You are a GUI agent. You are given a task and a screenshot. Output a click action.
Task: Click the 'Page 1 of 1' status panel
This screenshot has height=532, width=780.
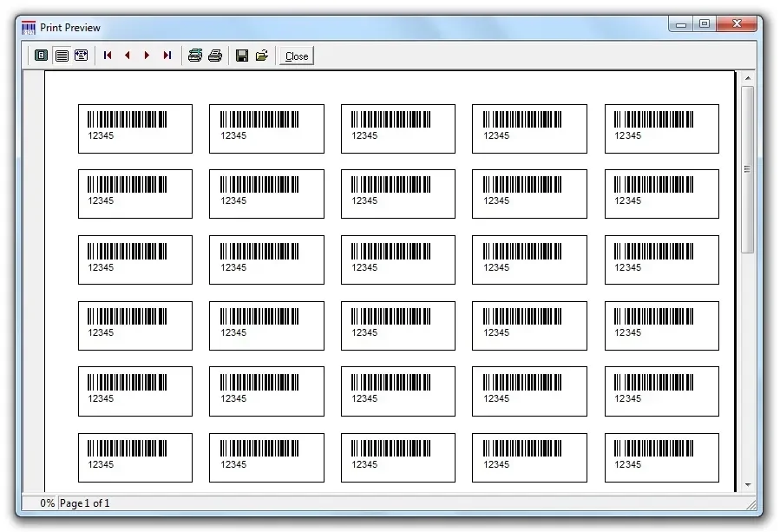(x=85, y=503)
